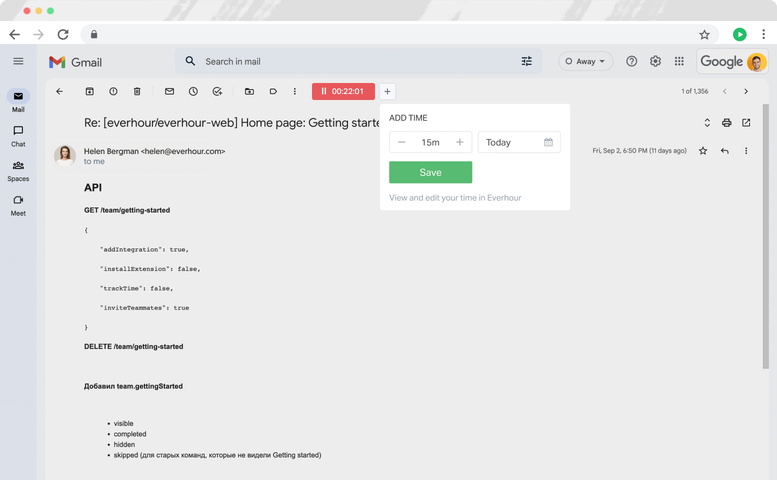The height and width of the screenshot is (480, 777).
Task: Decrease added time with minus
Action: [x=401, y=142]
